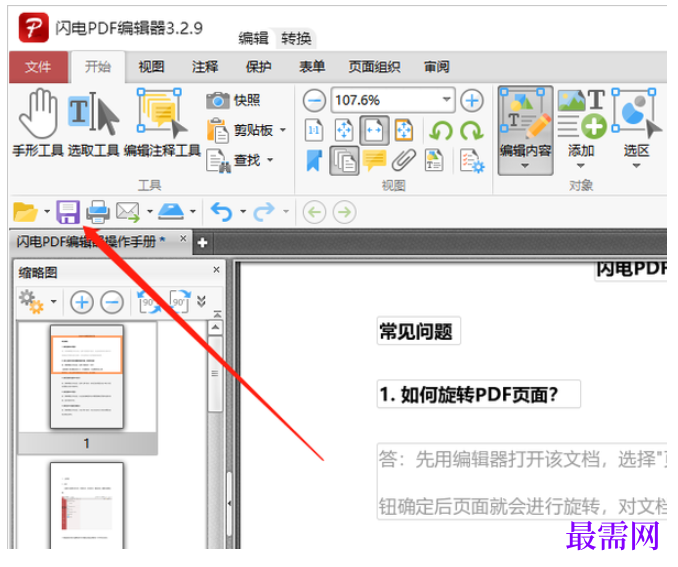Toggle the blue bookmark panel icon
The height and width of the screenshot is (567, 678).
[314, 160]
